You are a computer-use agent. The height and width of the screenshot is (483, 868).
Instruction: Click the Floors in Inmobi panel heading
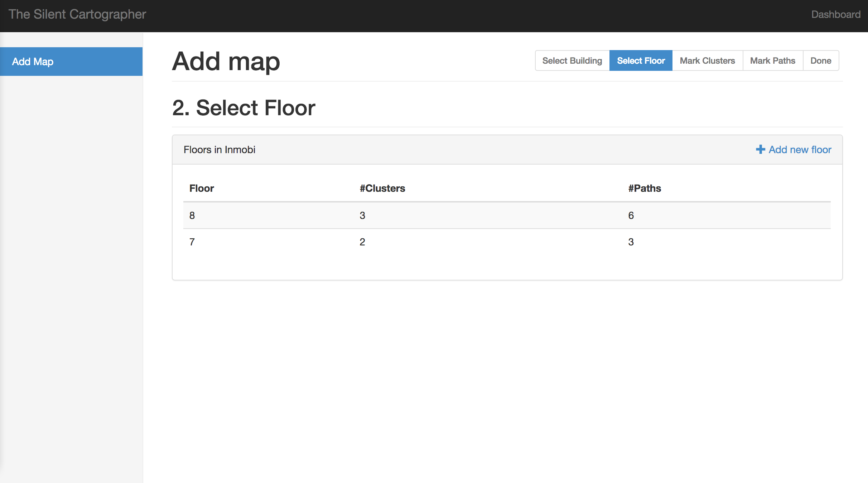(219, 150)
